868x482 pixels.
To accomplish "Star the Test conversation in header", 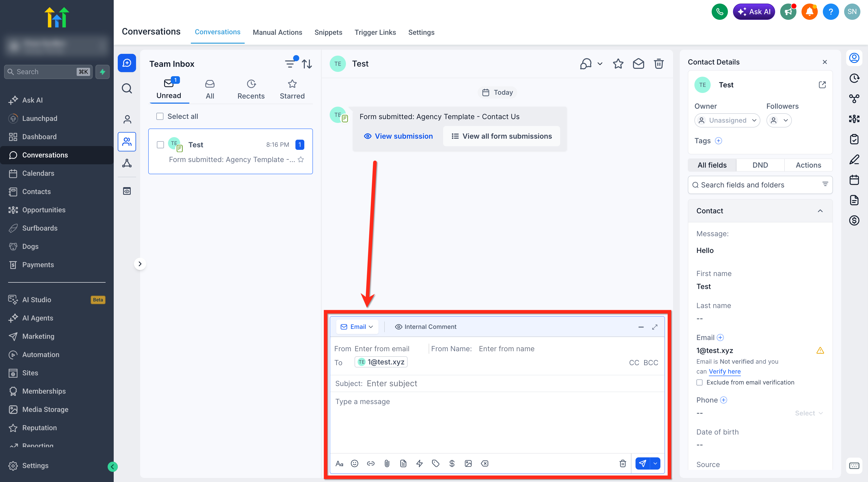I will coord(618,64).
